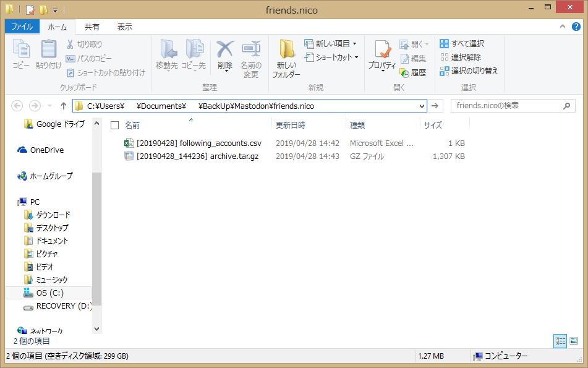The height and width of the screenshot is (368, 588).
Task: Select the archive.tar.gz file
Action: (x=191, y=156)
